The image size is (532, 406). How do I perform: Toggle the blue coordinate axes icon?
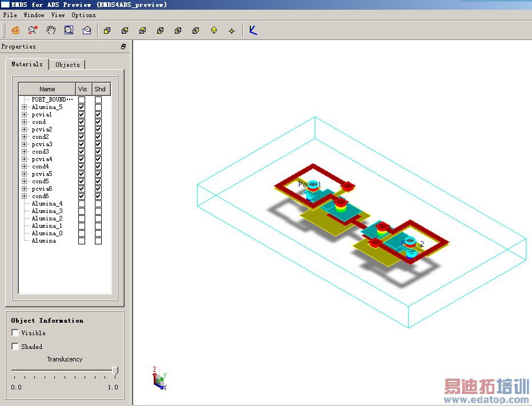[253, 30]
